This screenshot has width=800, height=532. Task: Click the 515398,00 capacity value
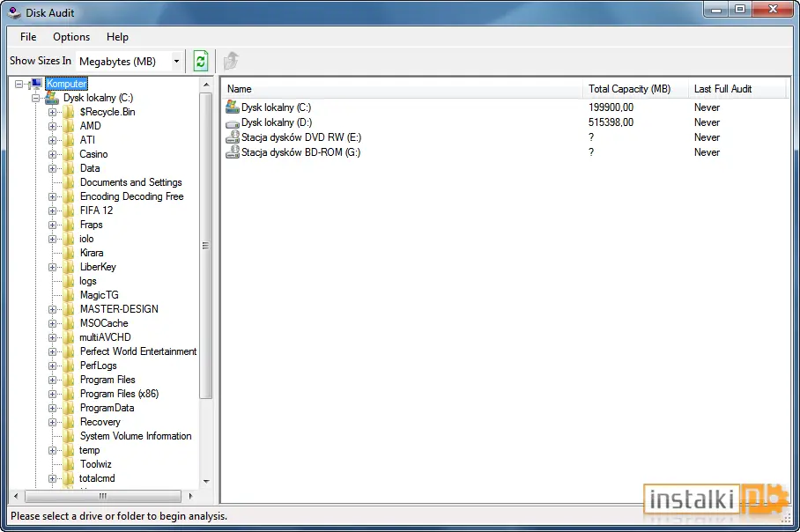pos(611,122)
